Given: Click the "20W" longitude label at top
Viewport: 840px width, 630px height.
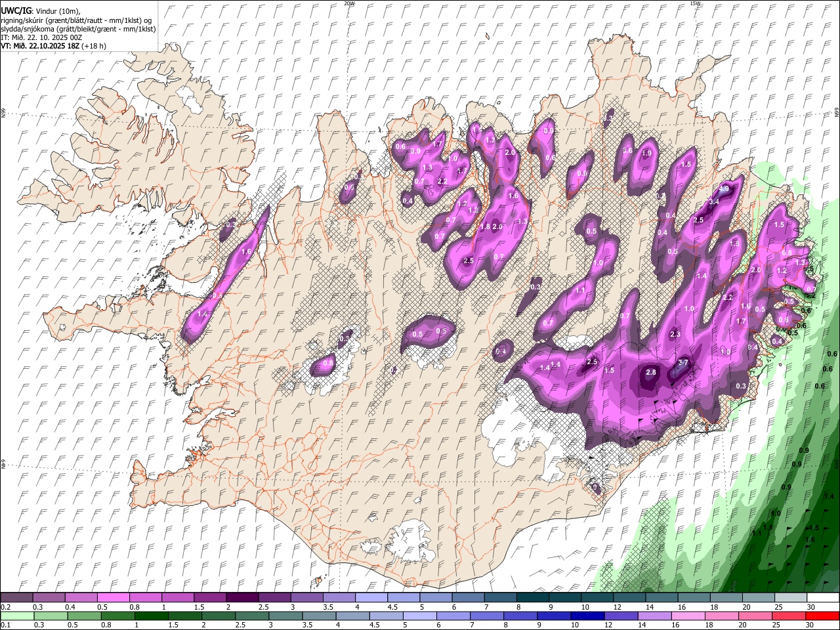Looking at the screenshot, I should (349, 3).
